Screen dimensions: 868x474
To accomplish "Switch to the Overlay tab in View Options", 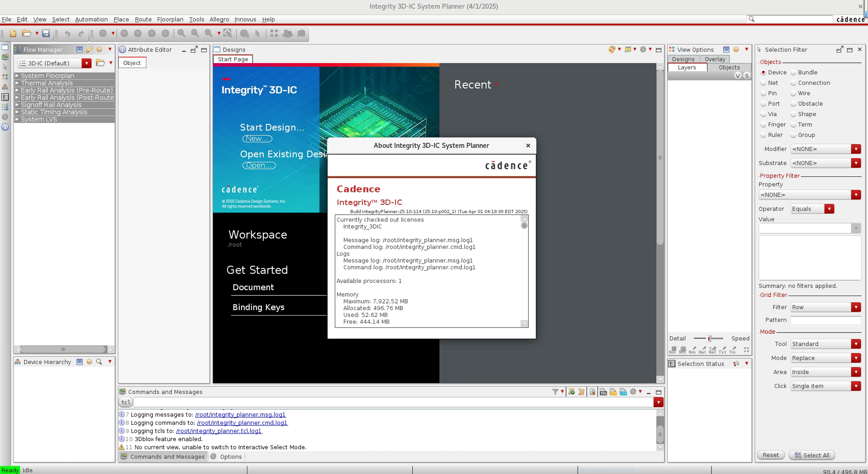I will pos(715,59).
